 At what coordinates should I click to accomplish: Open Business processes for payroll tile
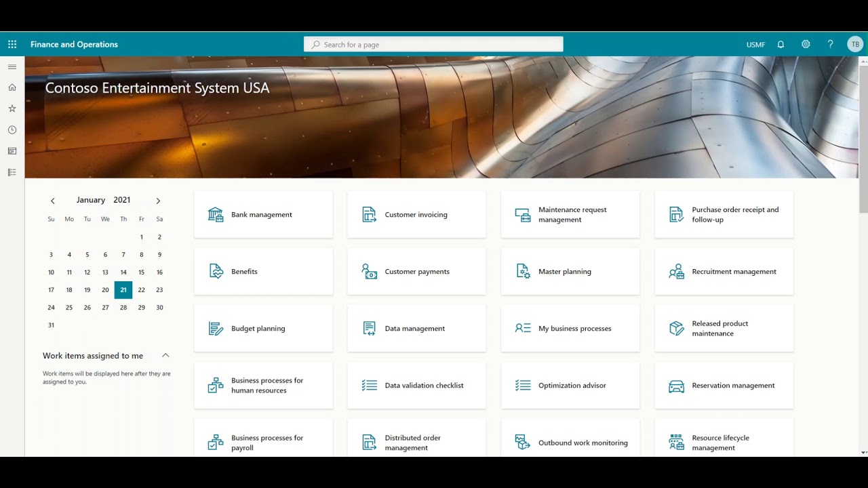pos(263,438)
